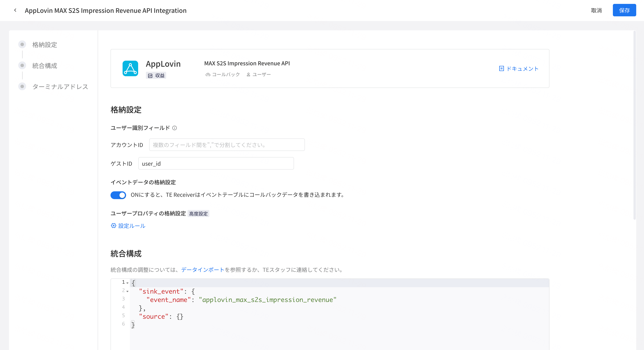644x350 pixels.
Task: Click the ユーザー person icon
Action: [x=248, y=74]
